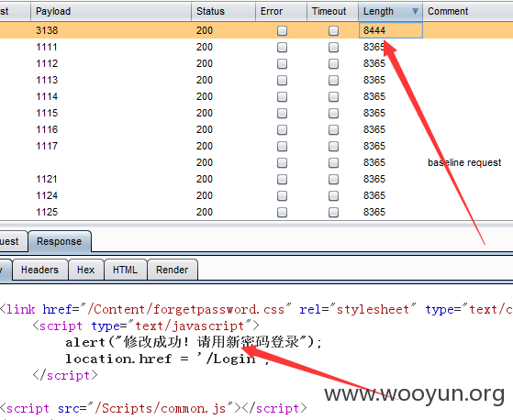The image size is (513, 420).
Task: Tick the Error checkbox for payload 3138
Action: click(x=282, y=31)
